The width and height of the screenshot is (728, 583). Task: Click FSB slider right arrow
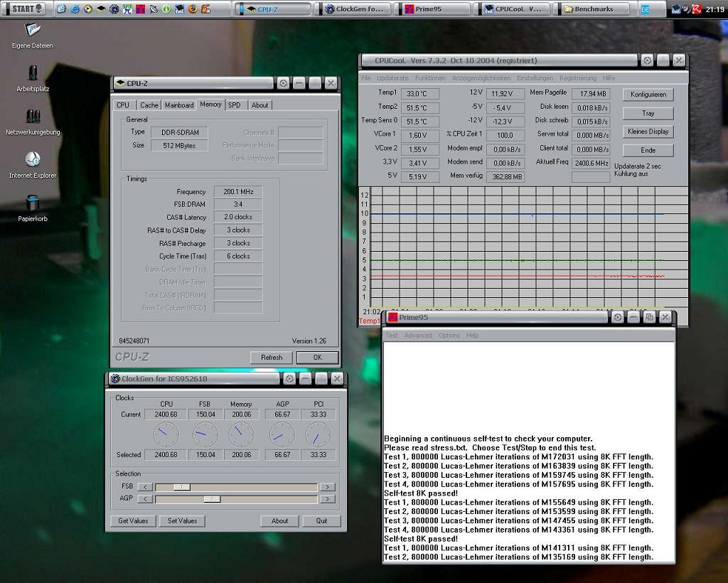click(327, 487)
